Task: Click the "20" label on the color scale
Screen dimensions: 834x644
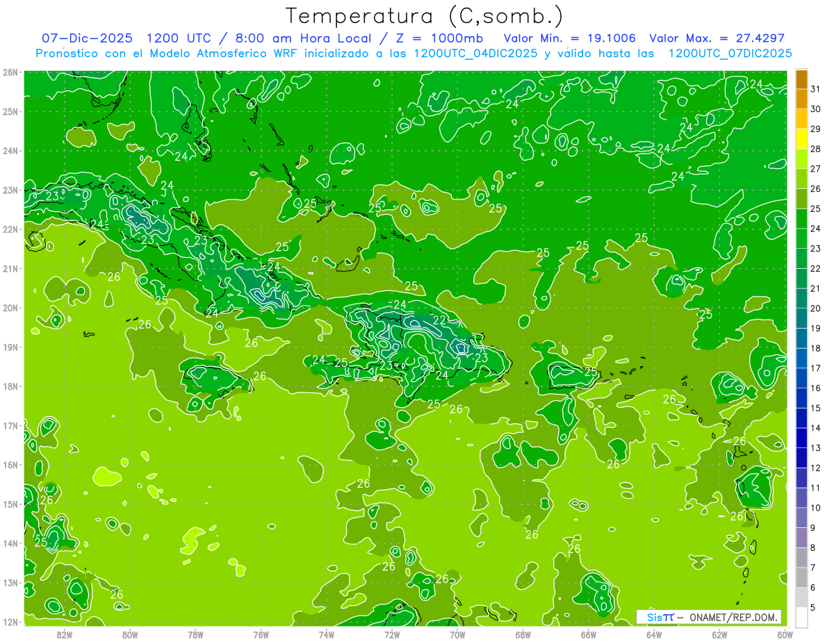Action: [x=815, y=308]
